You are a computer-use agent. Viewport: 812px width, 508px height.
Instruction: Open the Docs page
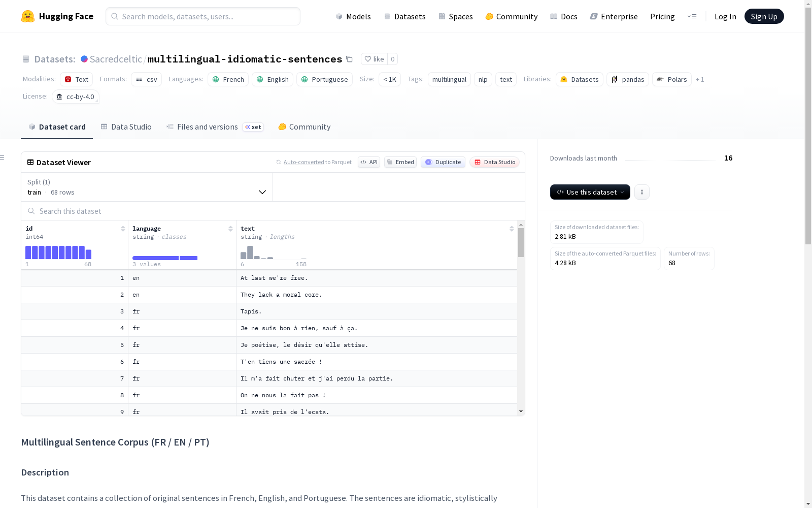(564, 16)
